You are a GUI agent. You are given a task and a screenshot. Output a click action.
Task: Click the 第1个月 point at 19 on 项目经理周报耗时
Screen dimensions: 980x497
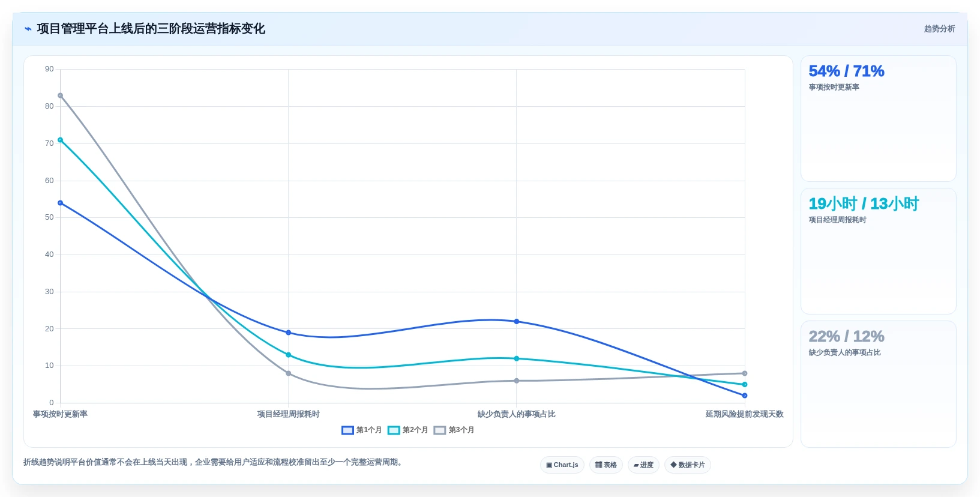[x=288, y=333]
